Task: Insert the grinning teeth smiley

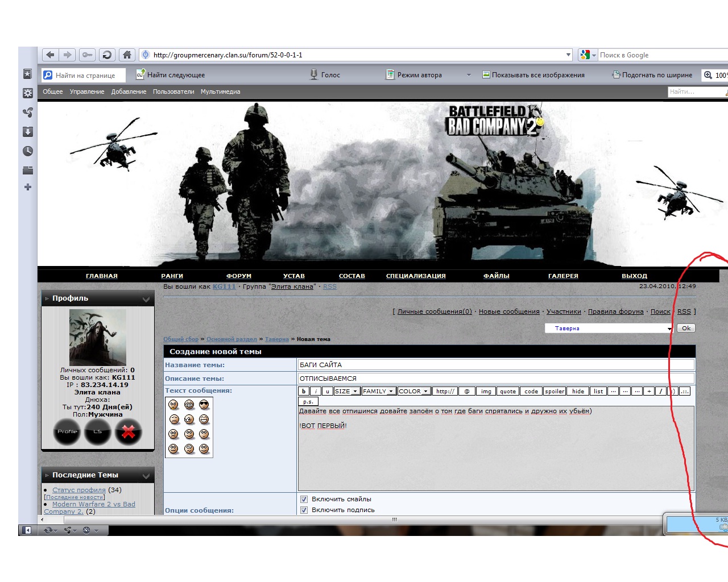Action: click(x=189, y=404)
